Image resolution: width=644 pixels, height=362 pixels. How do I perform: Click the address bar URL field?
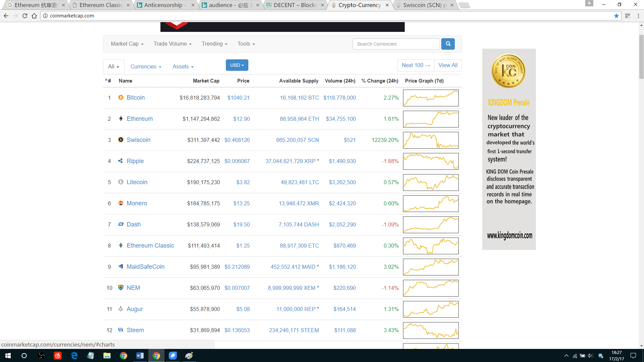tap(331, 16)
